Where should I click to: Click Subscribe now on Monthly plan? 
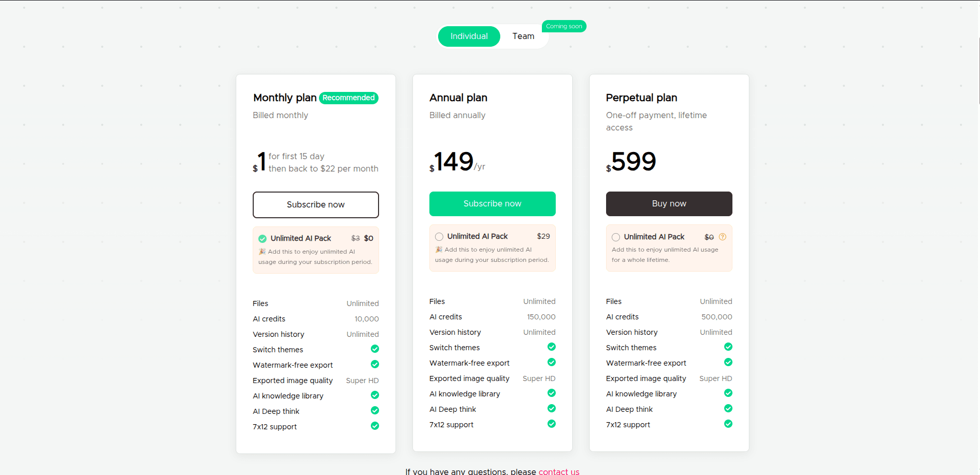(x=316, y=205)
